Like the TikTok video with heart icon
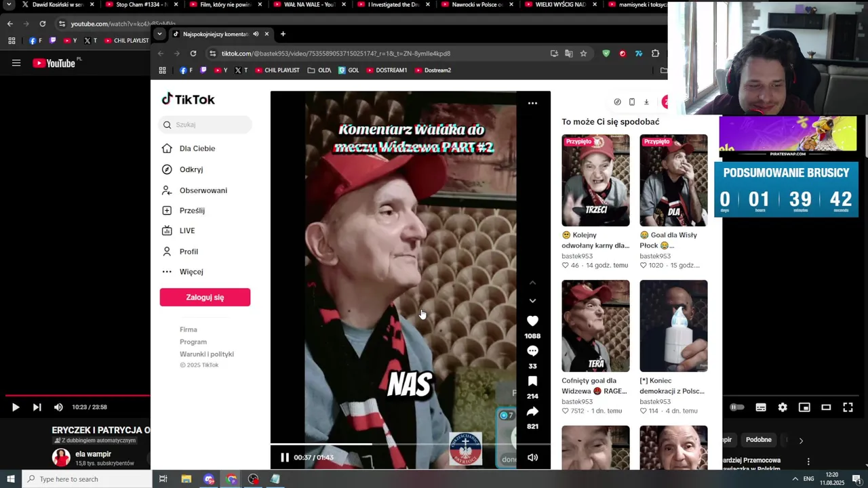The height and width of the screenshot is (488, 868). [x=532, y=321]
